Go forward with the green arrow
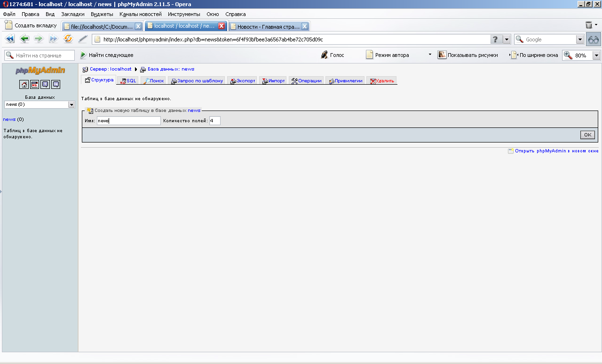The image size is (602, 364). click(x=39, y=39)
